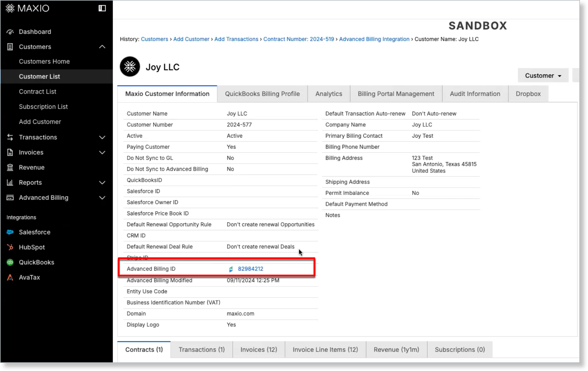Click the Add Customer breadcrumb link
588x371 pixels.
191,39
